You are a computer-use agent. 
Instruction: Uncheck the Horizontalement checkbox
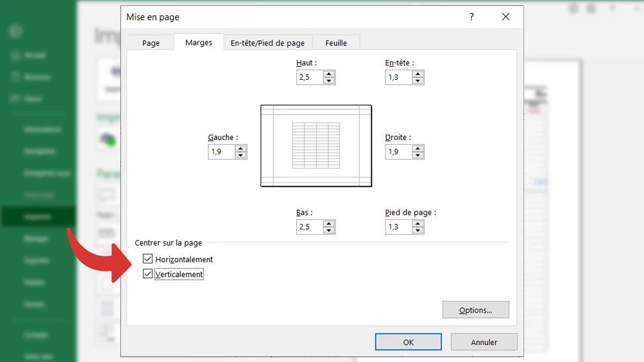[148, 259]
